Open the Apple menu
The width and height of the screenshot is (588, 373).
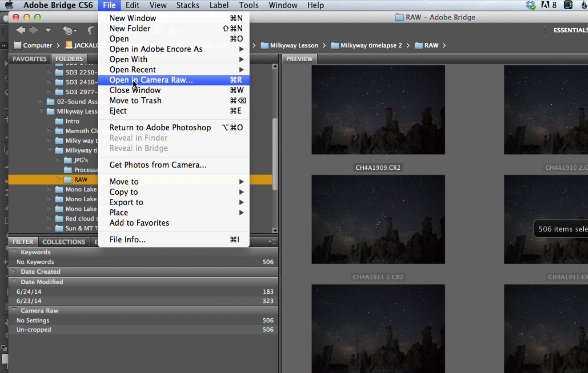pos(9,5)
